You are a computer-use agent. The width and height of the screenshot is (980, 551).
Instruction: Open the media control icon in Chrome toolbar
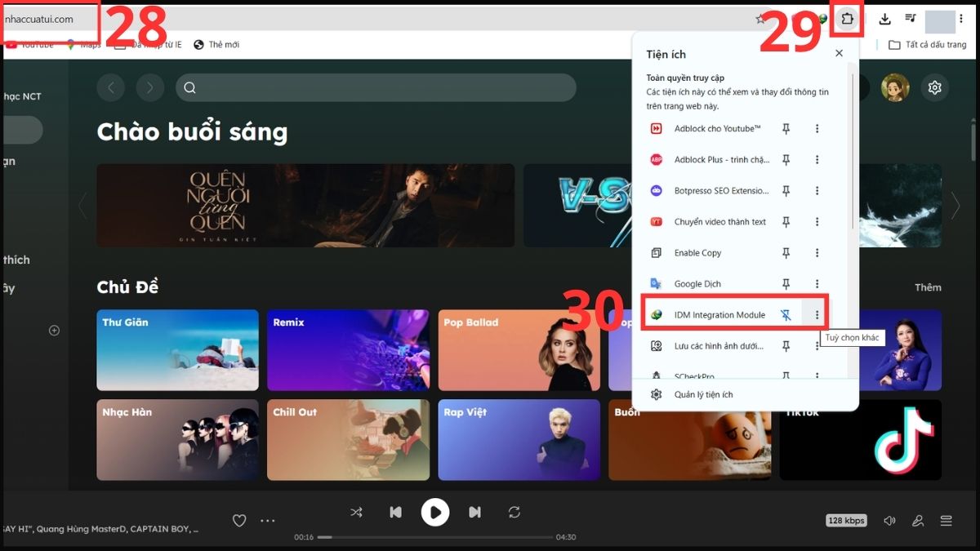click(911, 19)
